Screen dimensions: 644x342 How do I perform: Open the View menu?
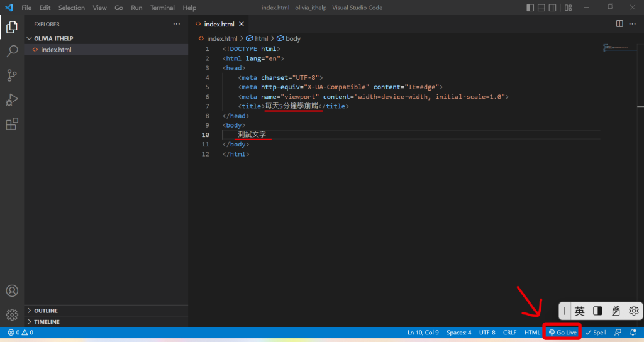coord(99,8)
